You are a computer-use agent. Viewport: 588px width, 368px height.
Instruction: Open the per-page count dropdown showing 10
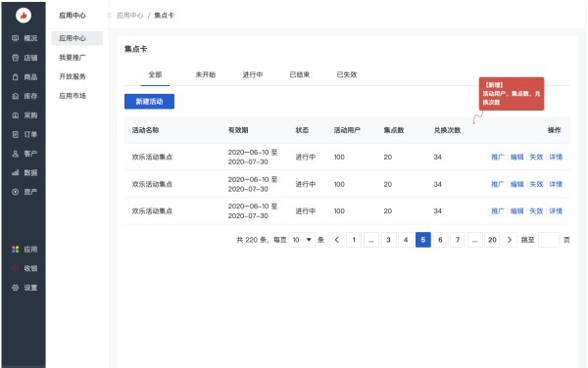(x=302, y=240)
